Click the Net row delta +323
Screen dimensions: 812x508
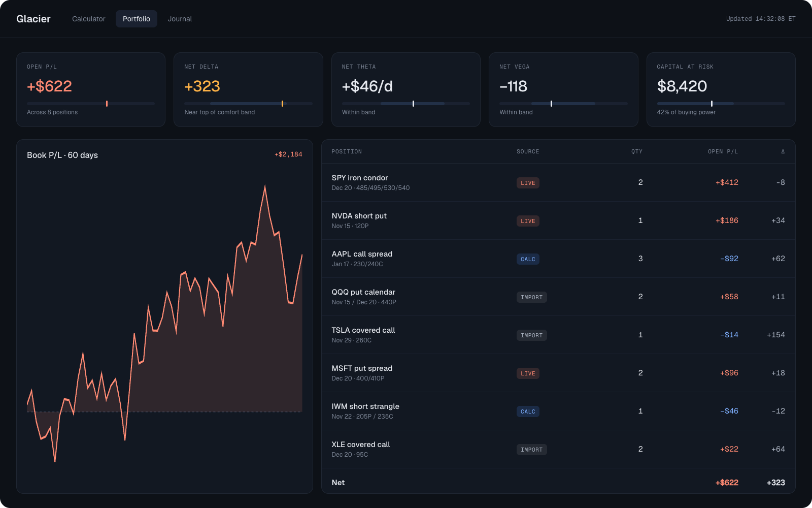[776, 483]
